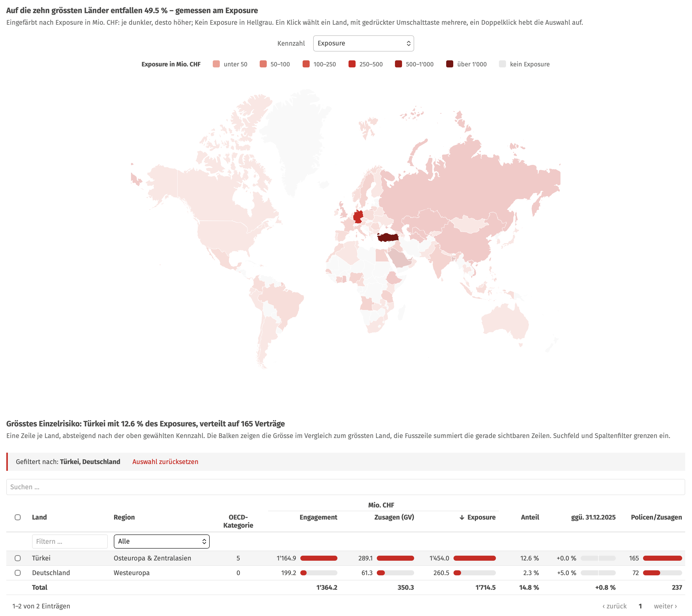Click the 'unter 50' legend color swatch
Image resolution: width=692 pixels, height=616 pixels.
coord(216,64)
